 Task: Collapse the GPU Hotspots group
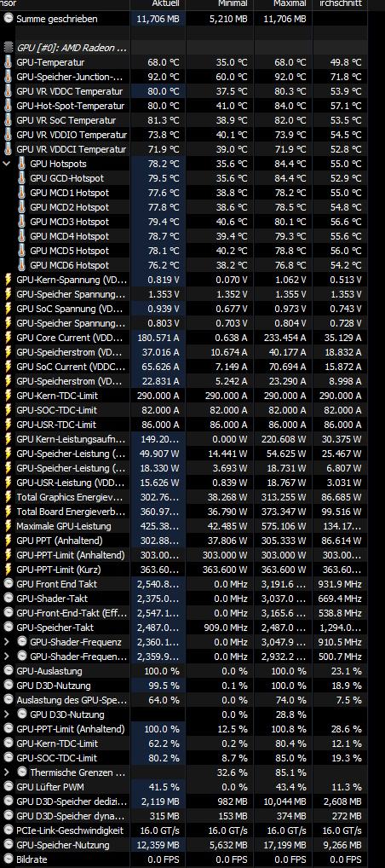click(x=7, y=164)
